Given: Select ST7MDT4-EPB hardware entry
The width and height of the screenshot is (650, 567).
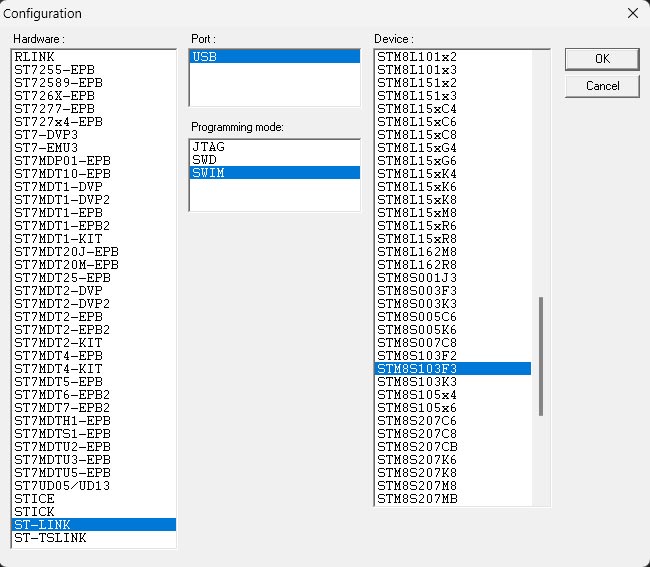Looking at the screenshot, I should (94, 356).
